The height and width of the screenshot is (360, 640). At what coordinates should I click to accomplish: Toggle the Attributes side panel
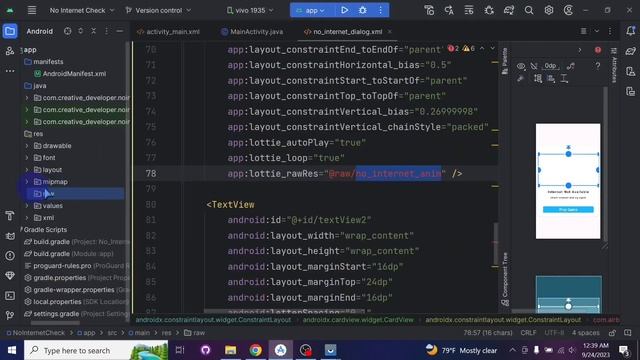click(613, 65)
